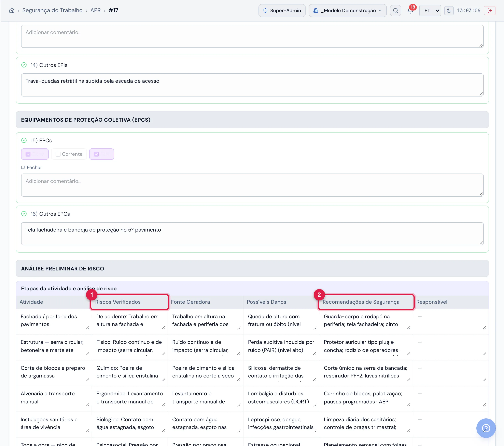Toggle dark mode moon icon
504x446 pixels.
click(x=449, y=11)
